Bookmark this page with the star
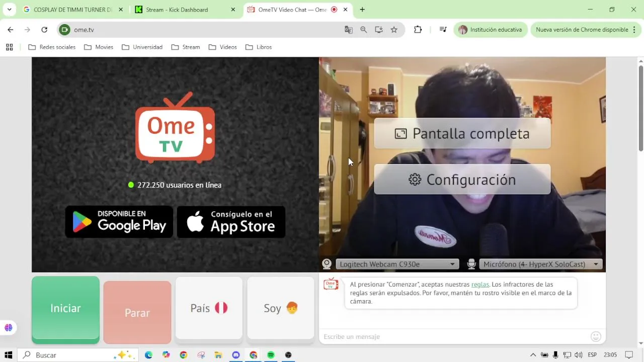Viewport: 644px width, 362px height. [x=394, y=30]
